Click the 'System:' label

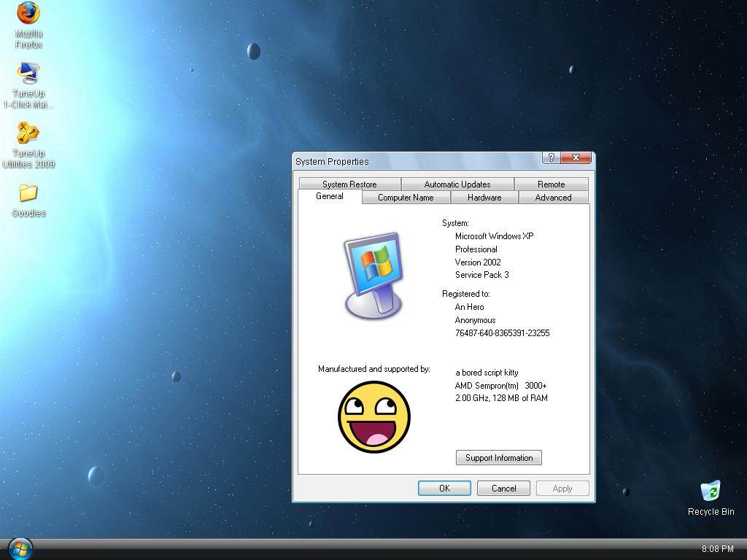coord(455,223)
